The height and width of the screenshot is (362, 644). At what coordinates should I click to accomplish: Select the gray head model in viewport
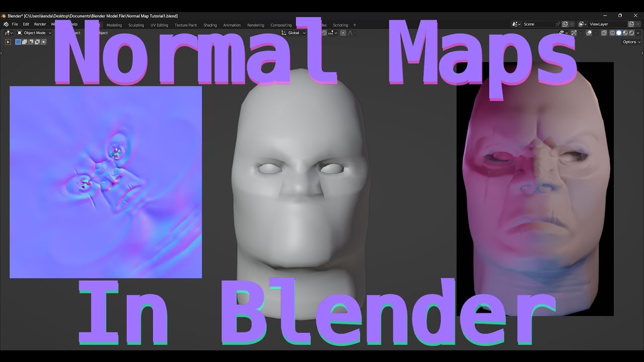pyautogui.click(x=300, y=194)
